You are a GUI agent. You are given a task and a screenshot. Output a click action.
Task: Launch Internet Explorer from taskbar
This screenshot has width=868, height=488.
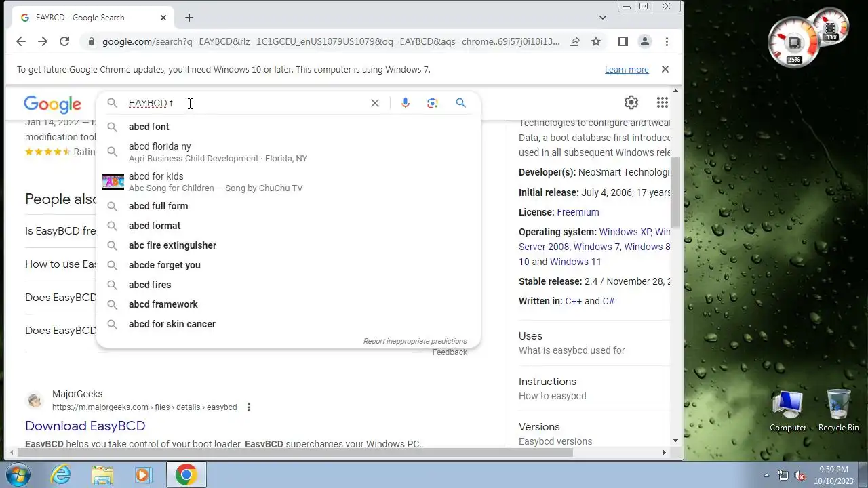pyautogui.click(x=61, y=474)
